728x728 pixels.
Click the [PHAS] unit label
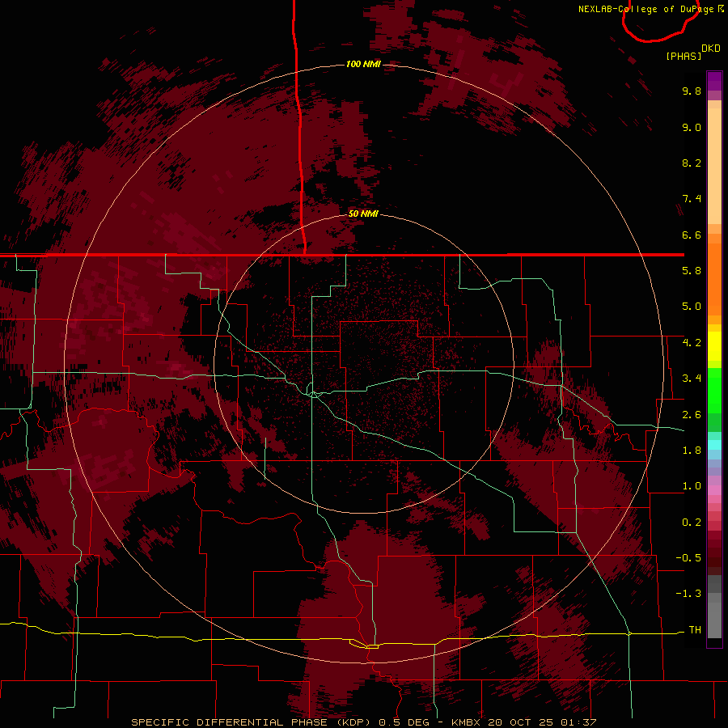(684, 56)
